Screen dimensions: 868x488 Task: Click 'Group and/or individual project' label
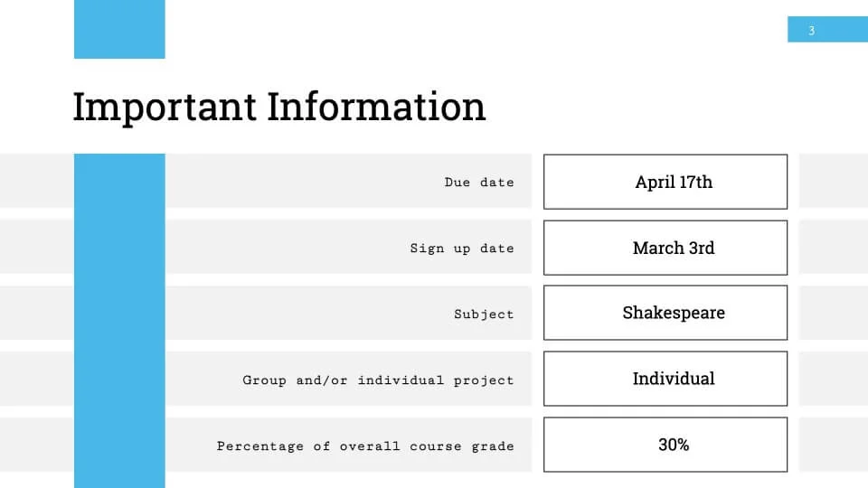click(x=378, y=380)
